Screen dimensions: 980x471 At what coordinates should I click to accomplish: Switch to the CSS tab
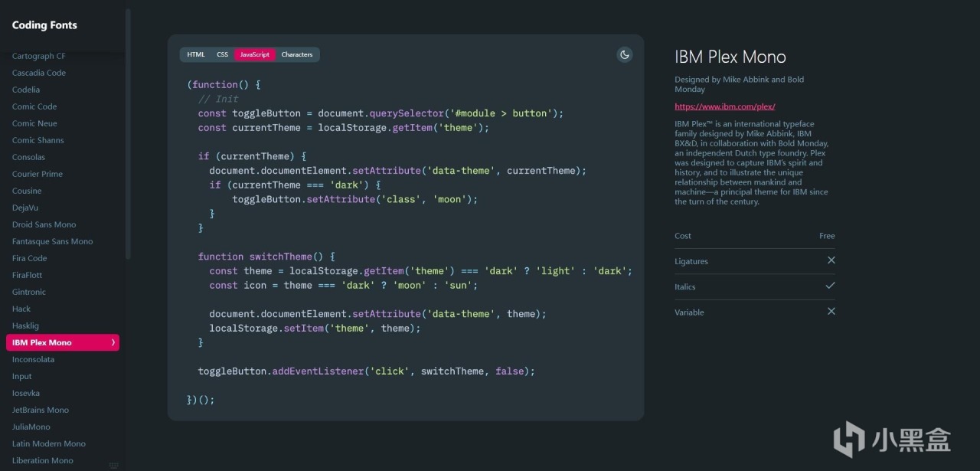[x=222, y=54]
